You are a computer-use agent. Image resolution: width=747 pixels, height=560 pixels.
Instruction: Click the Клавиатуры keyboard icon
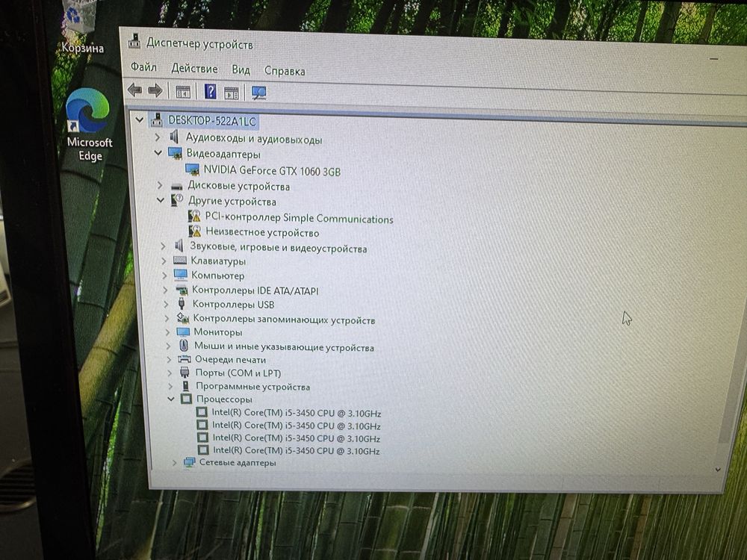(x=179, y=260)
